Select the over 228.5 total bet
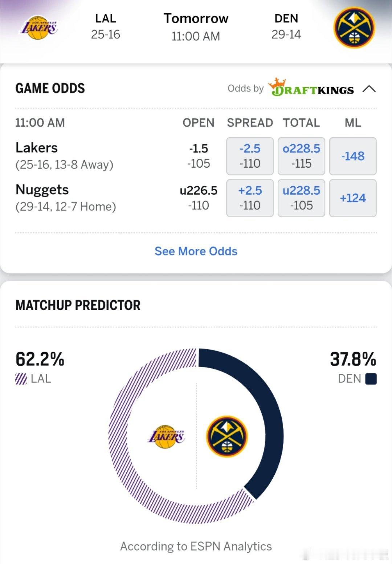392x564 pixels. pyautogui.click(x=301, y=156)
